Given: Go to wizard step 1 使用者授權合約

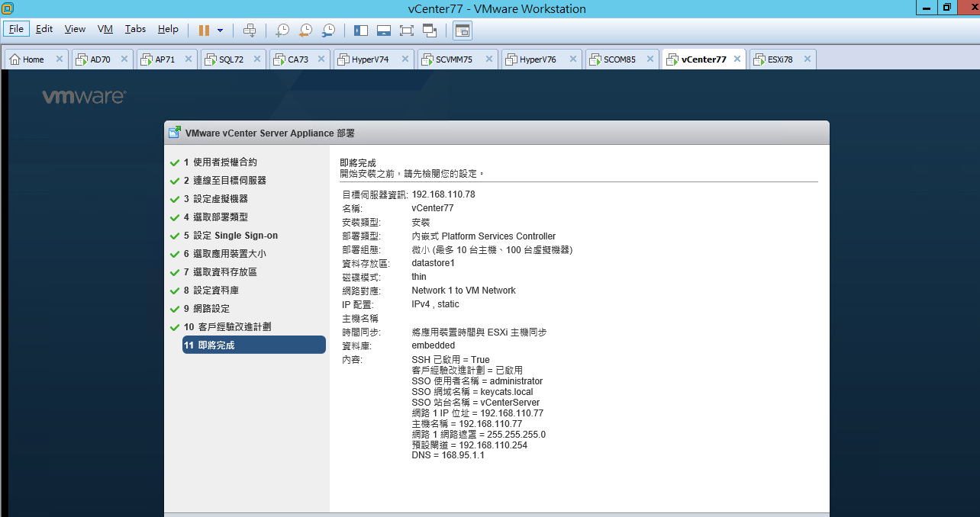Looking at the screenshot, I should click(x=220, y=162).
